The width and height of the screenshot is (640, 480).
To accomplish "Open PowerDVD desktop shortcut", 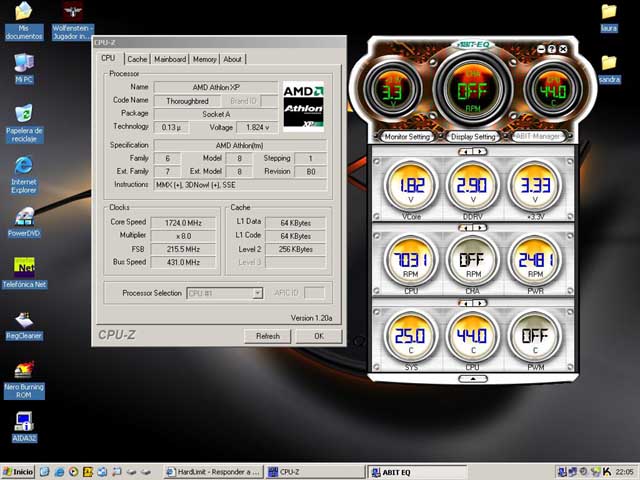I will tap(23, 216).
